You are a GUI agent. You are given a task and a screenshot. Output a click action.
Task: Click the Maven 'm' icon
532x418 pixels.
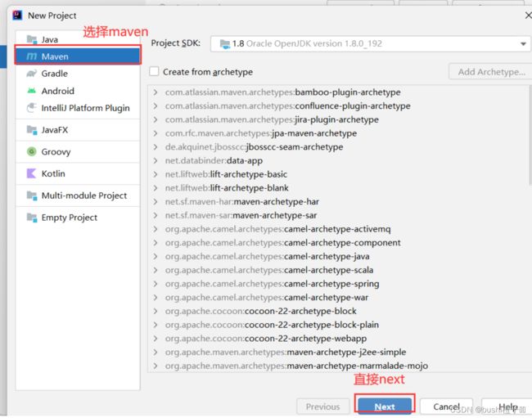[x=32, y=56]
